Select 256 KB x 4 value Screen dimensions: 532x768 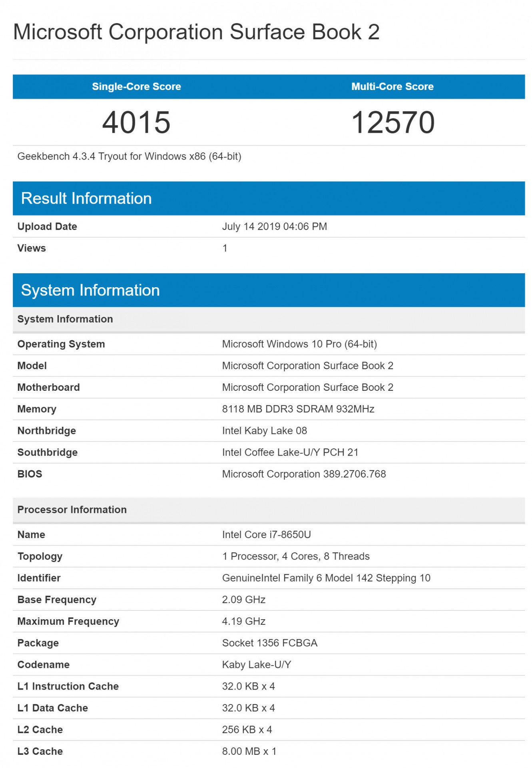pyautogui.click(x=247, y=730)
